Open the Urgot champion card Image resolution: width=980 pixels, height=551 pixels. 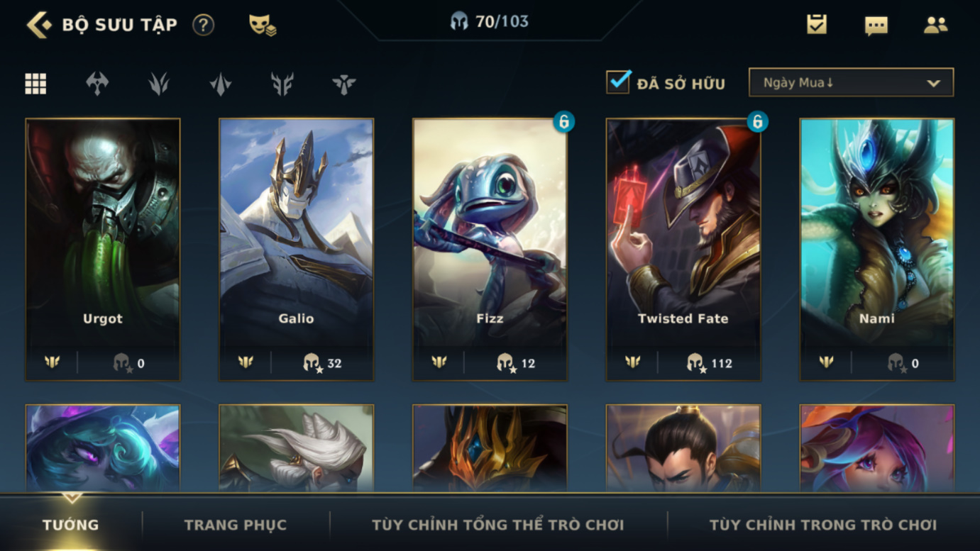[x=103, y=250]
